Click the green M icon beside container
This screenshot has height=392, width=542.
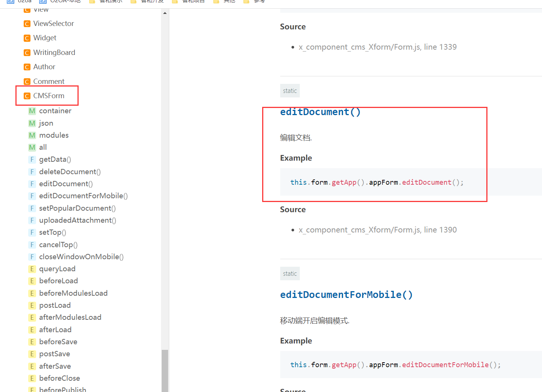(32, 111)
